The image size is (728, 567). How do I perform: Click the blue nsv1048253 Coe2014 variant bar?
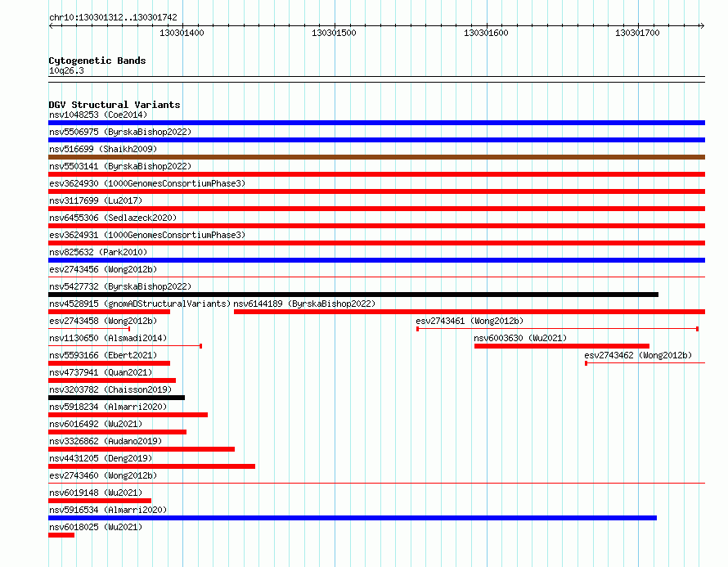tap(376, 123)
